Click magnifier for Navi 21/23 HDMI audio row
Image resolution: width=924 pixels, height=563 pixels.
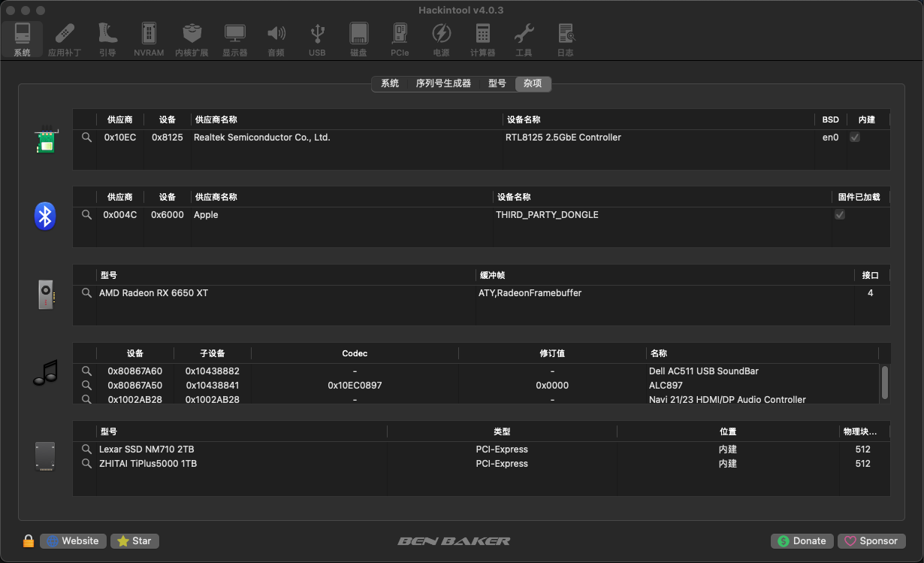tap(87, 399)
